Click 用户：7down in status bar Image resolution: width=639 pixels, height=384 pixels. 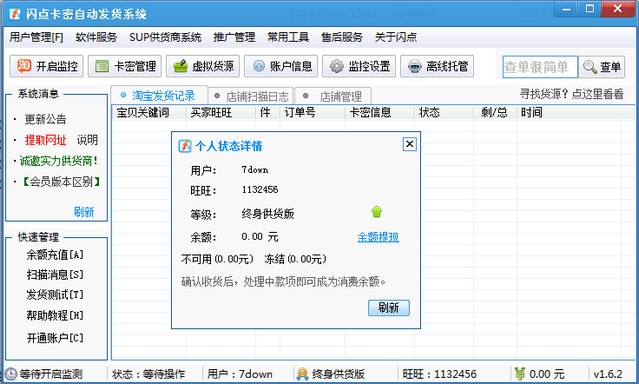click(x=240, y=374)
